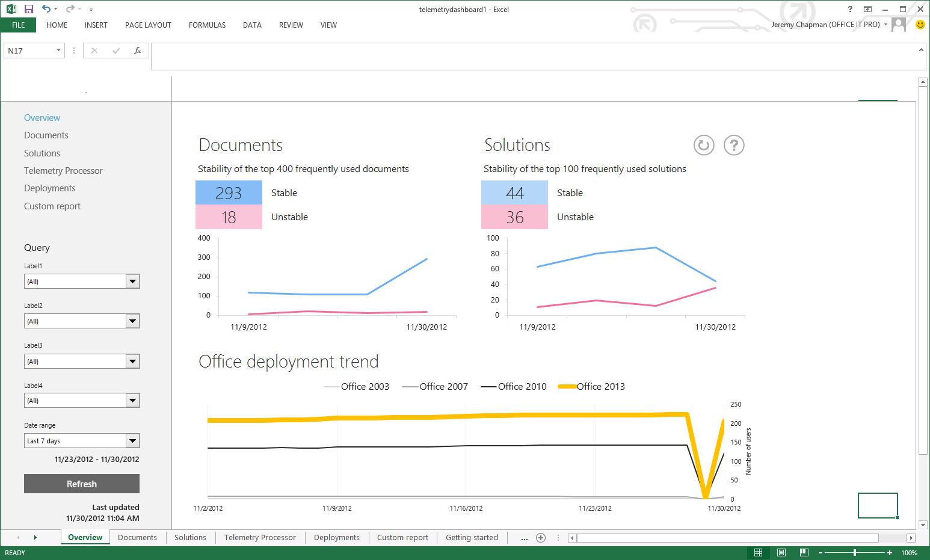The width and height of the screenshot is (930, 560).
Task: Select the Documents sheet tab
Action: click(137, 538)
